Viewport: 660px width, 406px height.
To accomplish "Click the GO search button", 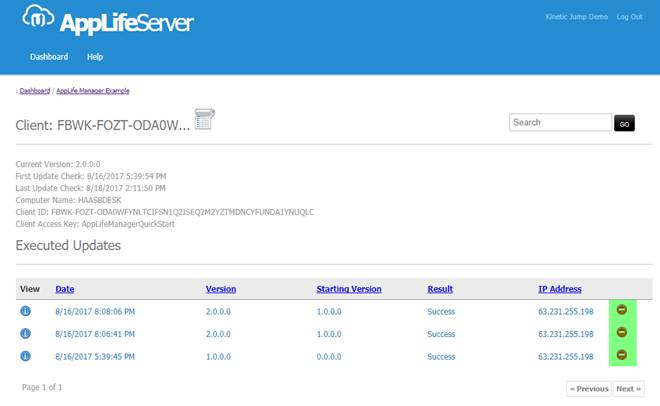I will pyautogui.click(x=624, y=123).
